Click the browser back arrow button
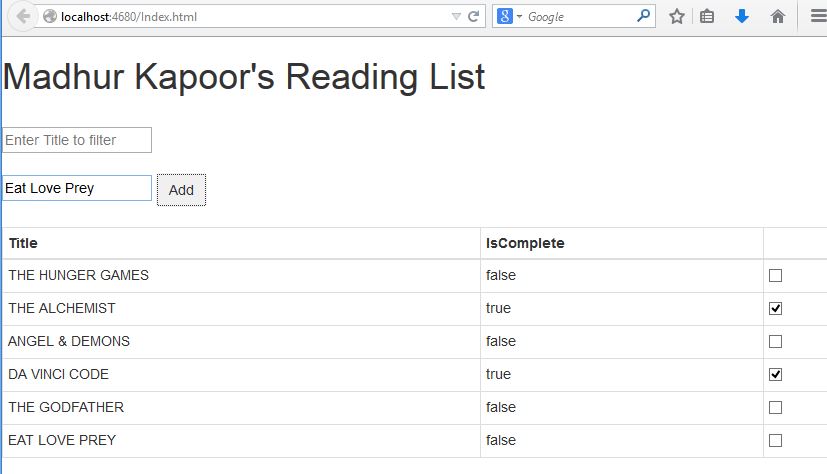The width and height of the screenshot is (827, 474). 23,16
